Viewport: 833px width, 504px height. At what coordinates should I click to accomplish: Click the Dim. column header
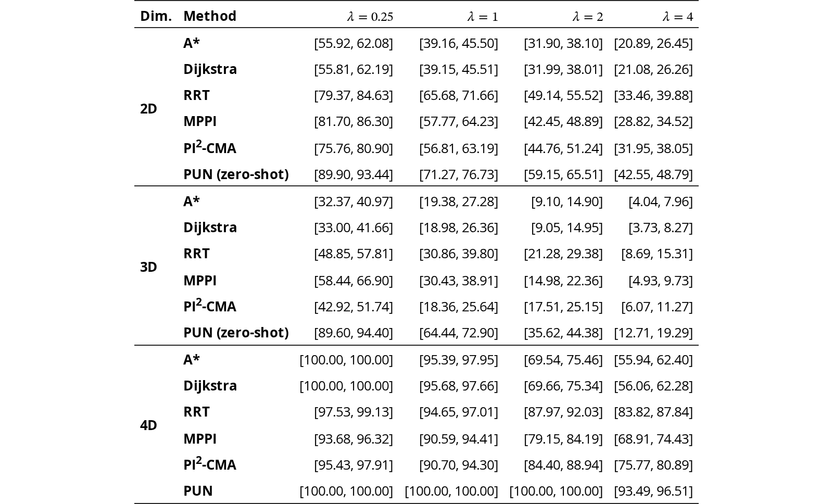pyautogui.click(x=156, y=16)
